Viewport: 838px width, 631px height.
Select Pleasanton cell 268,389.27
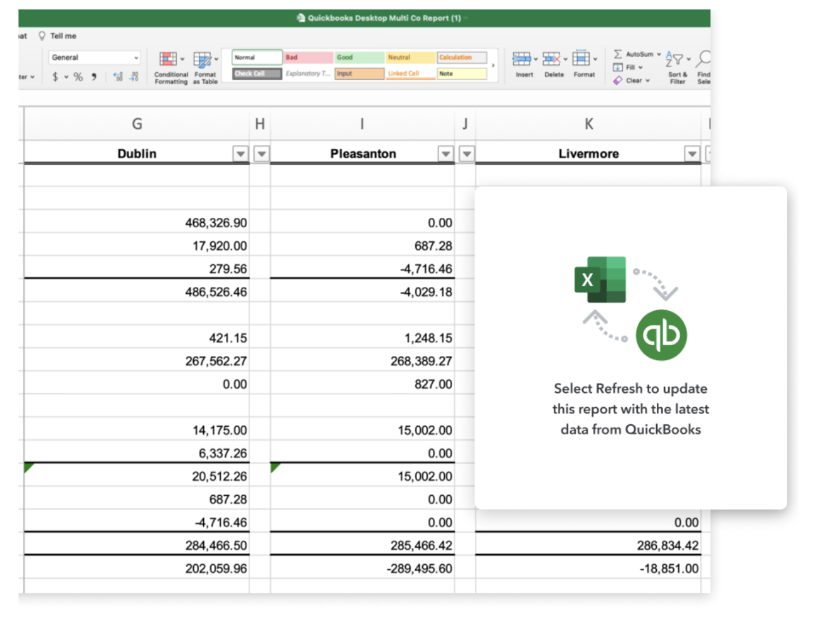[x=362, y=361]
